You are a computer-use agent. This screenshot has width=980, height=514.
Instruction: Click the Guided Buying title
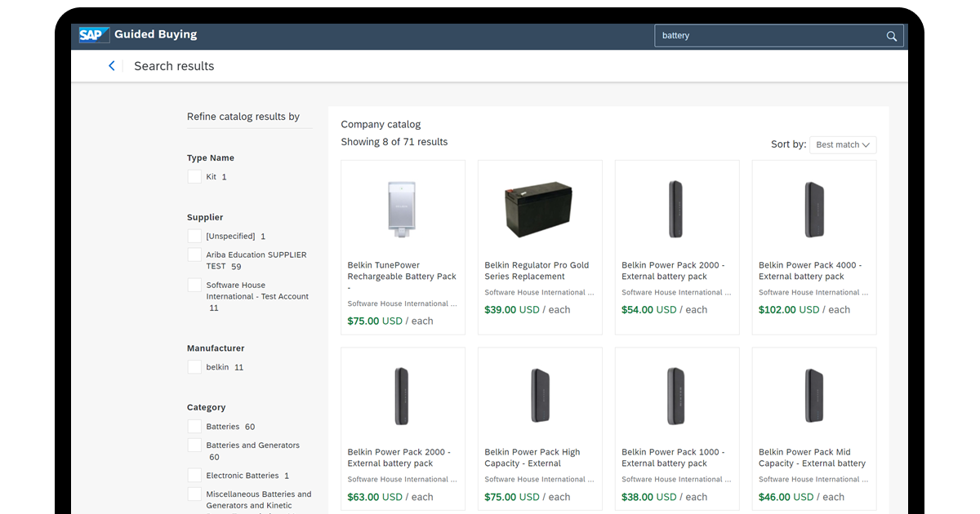155,35
